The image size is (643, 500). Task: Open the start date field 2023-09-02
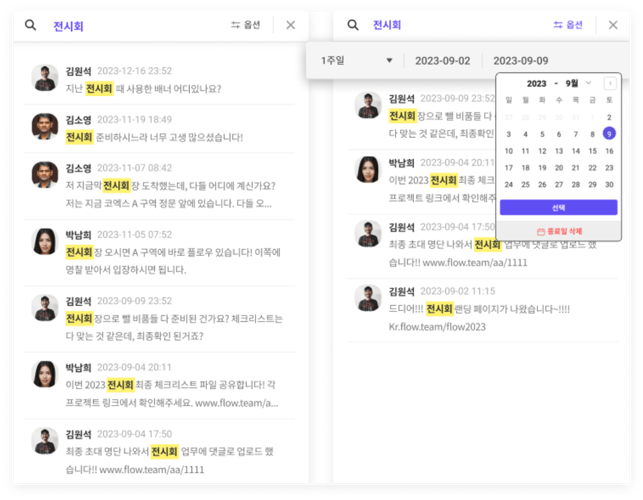point(442,61)
